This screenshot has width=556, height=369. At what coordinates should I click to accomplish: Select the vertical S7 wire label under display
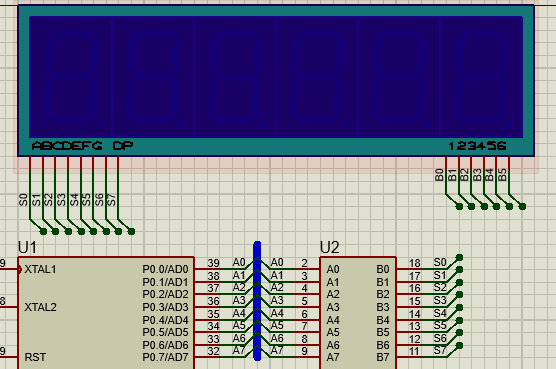click(x=111, y=200)
